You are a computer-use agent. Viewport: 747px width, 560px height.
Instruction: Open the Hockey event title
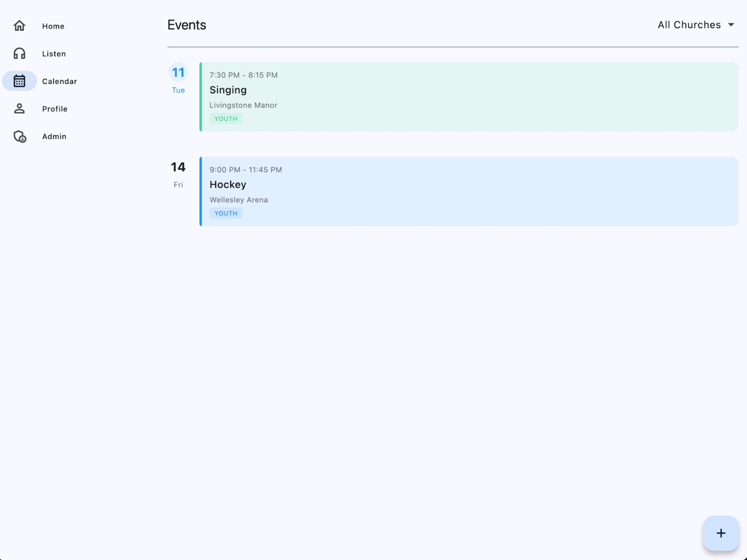tap(228, 185)
